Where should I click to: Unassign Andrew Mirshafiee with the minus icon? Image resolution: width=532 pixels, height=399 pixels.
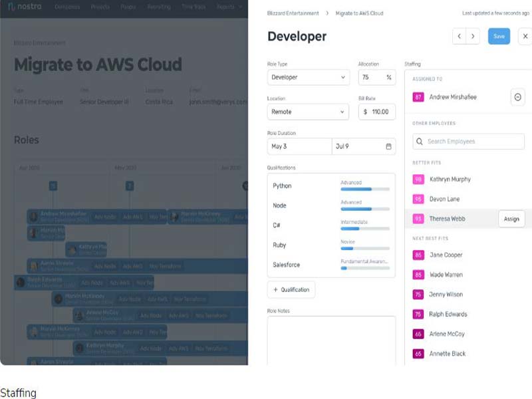(518, 97)
